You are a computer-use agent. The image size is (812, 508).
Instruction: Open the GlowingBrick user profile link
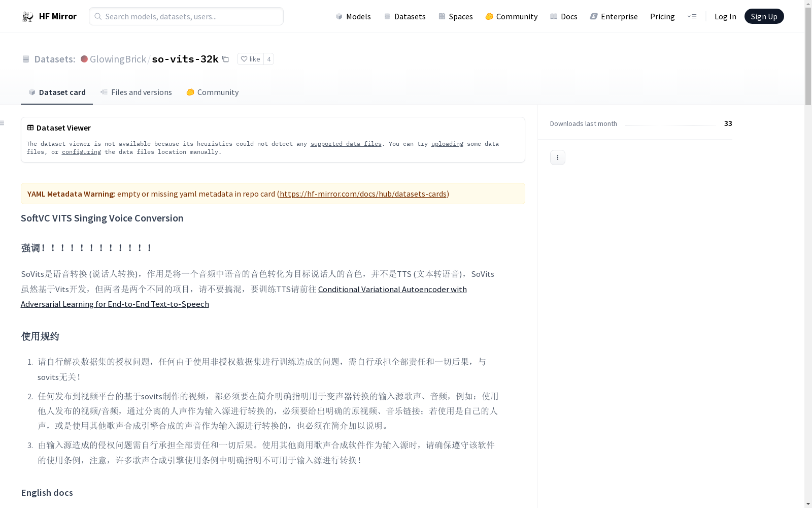pyautogui.click(x=118, y=59)
